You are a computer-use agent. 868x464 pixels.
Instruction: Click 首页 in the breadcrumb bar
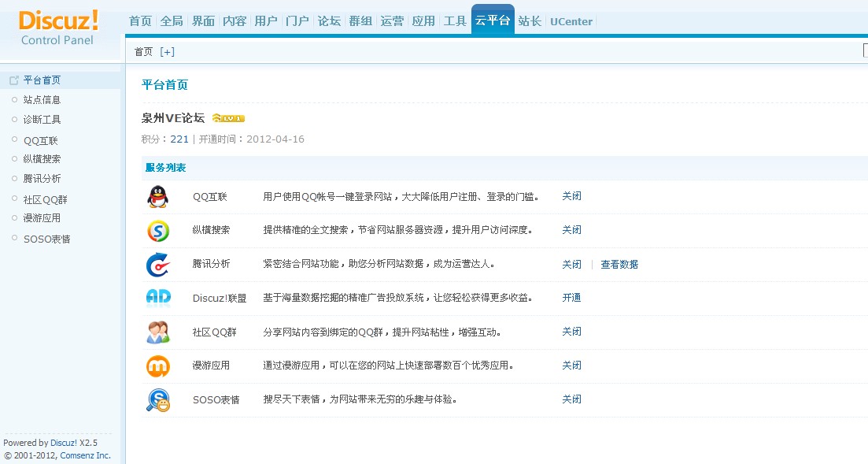point(143,51)
